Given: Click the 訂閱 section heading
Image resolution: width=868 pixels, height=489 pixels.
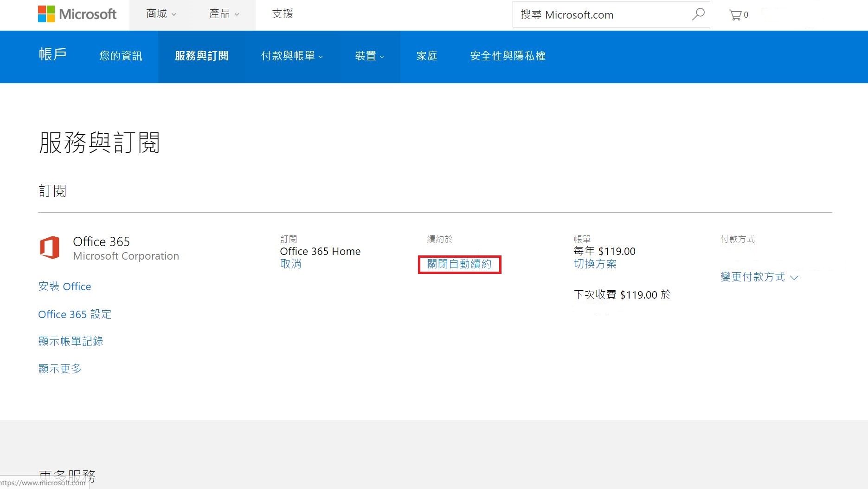Looking at the screenshot, I should pyautogui.click(x=52, y=191).
